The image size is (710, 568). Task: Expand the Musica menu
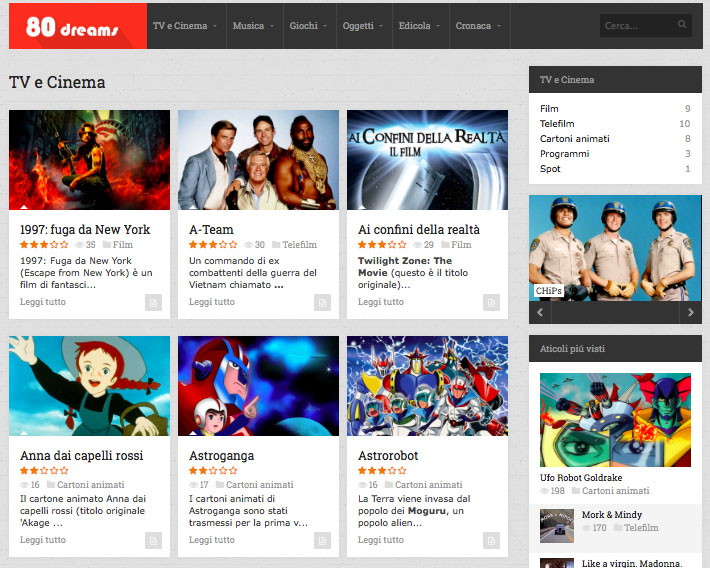(x=254, y=26)
